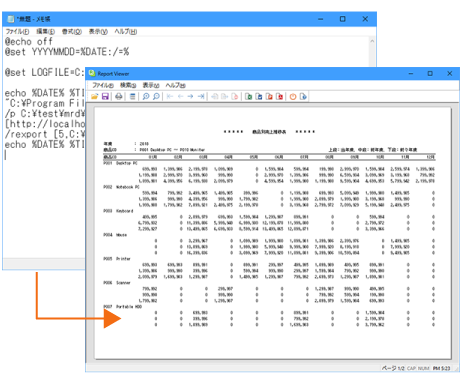Open 編集(E) menu in Notepad
This screenshot has height=380, width=460.
coord(45,31)
